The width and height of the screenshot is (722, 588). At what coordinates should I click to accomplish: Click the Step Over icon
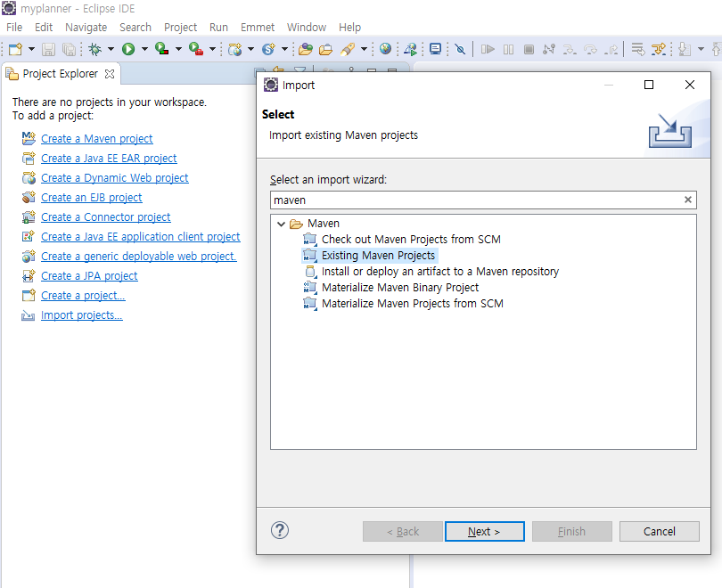(590, 49)
